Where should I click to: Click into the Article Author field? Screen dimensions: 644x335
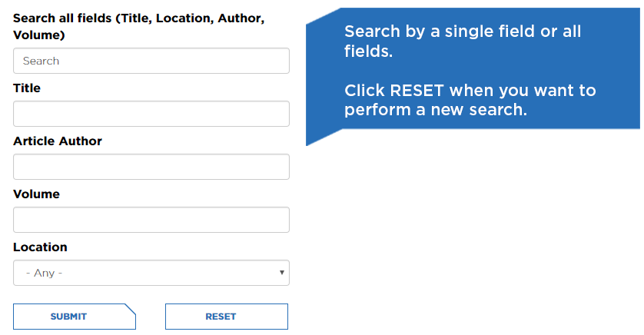click(x=151, y=167)
